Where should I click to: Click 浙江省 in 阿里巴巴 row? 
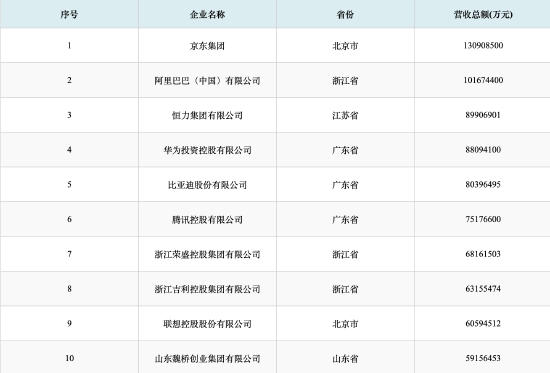tap(345, 81)
